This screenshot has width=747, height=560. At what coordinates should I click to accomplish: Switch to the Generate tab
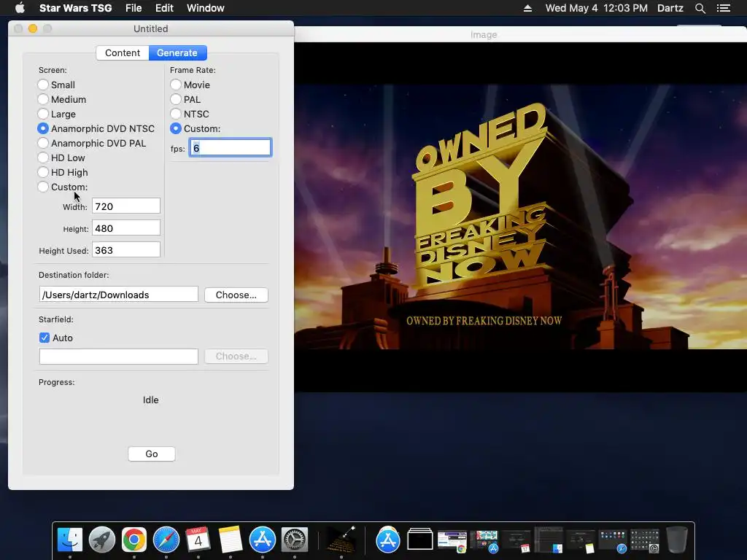(x=177, y=52)
